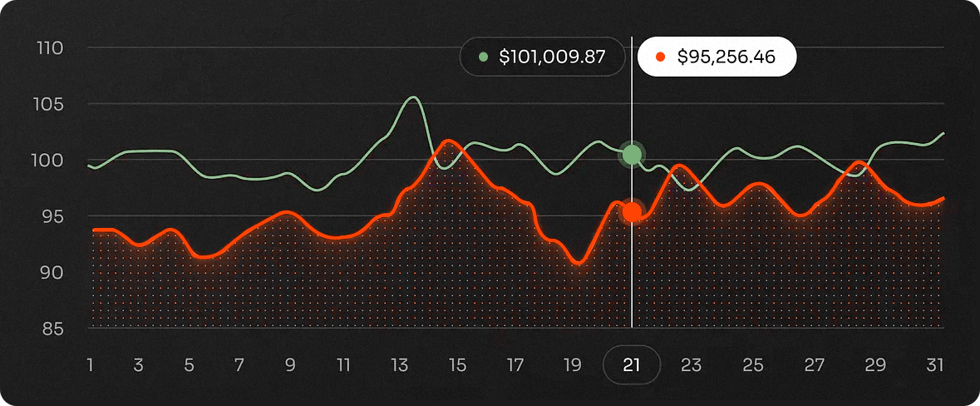Viewport: 980px width, 406px height.
Task: Select day 1 on the x-axis
Action: point(90,364)
